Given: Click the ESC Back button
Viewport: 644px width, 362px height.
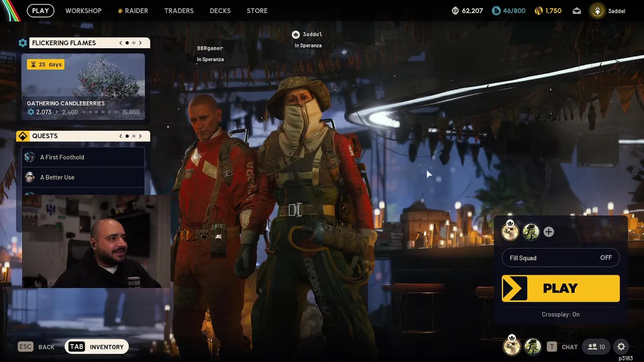Looking at the screenshot, I should (x=36, y=347).
